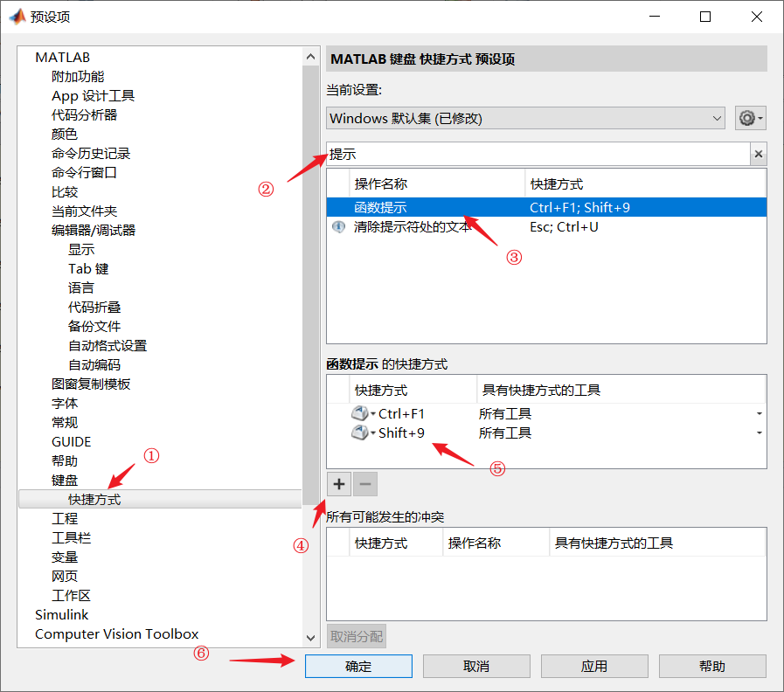The width and height of the screenshot is (784, 692).
Task: Open the Windows 默认集 dropdown
Action: [525, 119]
